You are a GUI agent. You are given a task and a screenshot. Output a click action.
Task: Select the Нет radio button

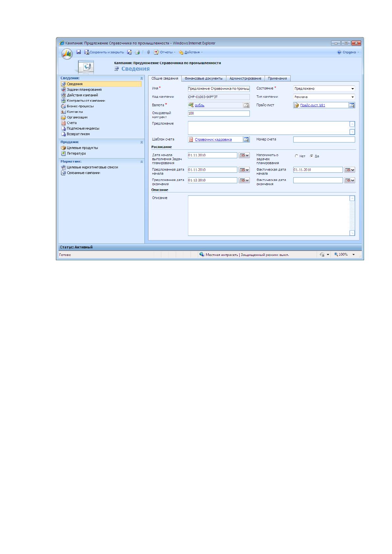pyautogui.click(x=297, y=156)
